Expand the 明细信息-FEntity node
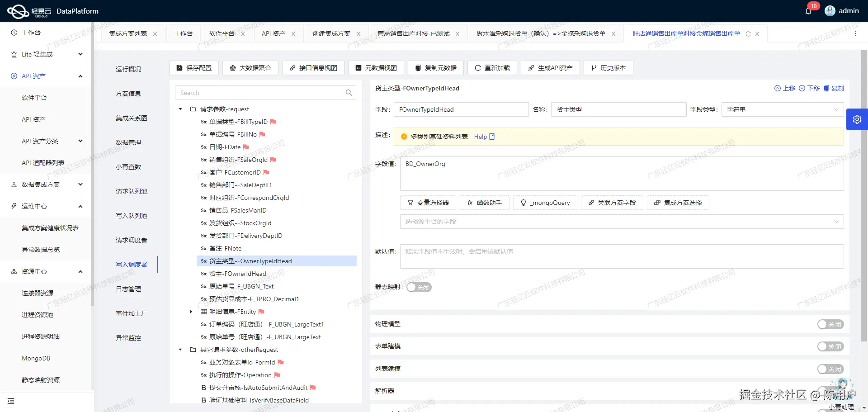The height and width of the screenshot is (412, 868). pyautogui.click(x=191, y=312)
